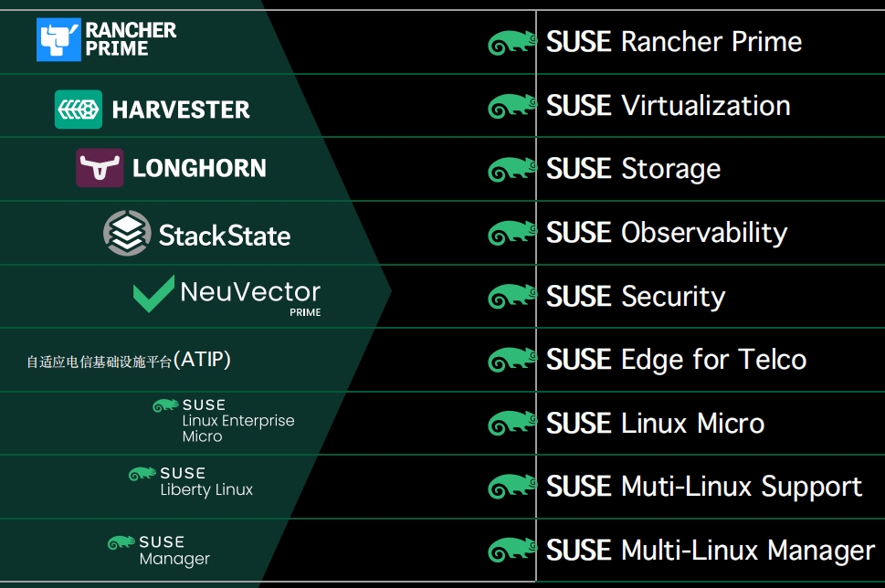The height and width of the screenshot is (588, 885).
Task: Click the purple Longhorn bull icon
Action: click(x=100, y=168)
